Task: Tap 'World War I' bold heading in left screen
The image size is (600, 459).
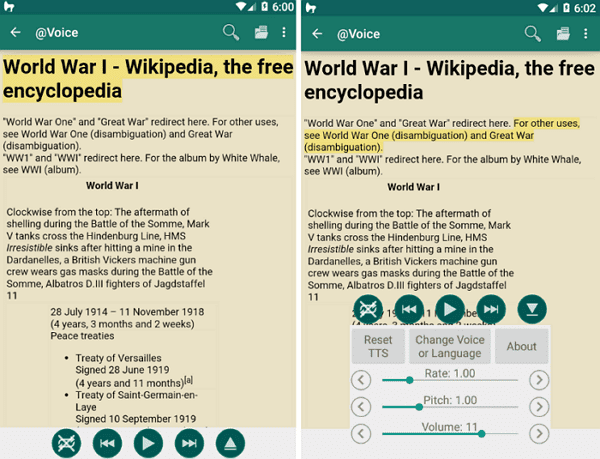Action: click(112, 186)
